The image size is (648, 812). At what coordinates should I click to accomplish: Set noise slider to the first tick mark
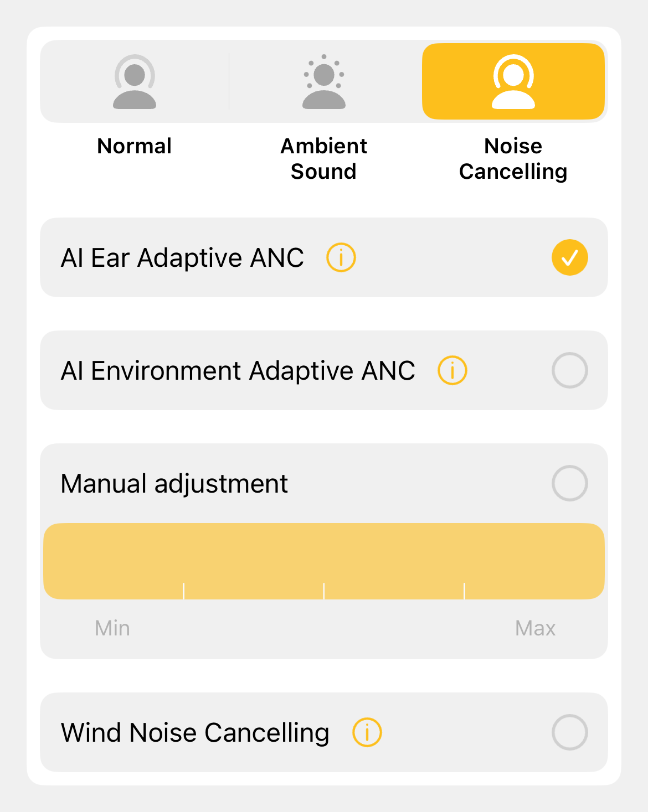click(x=183, y=562)
